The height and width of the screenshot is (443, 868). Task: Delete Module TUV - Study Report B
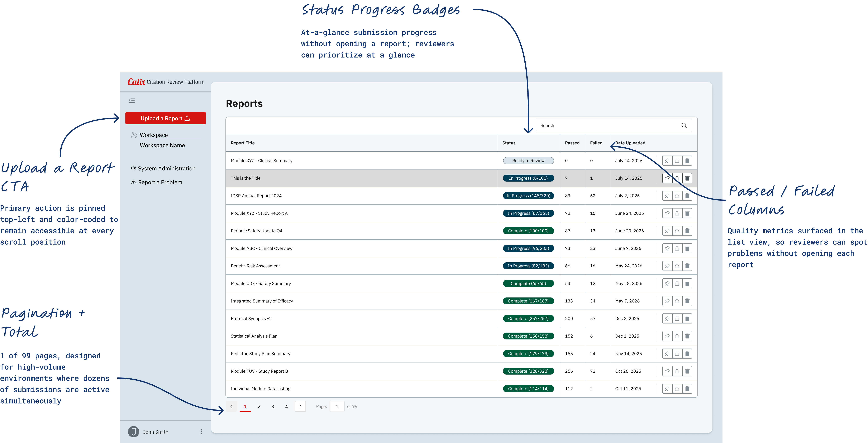[x=687, y=371]
